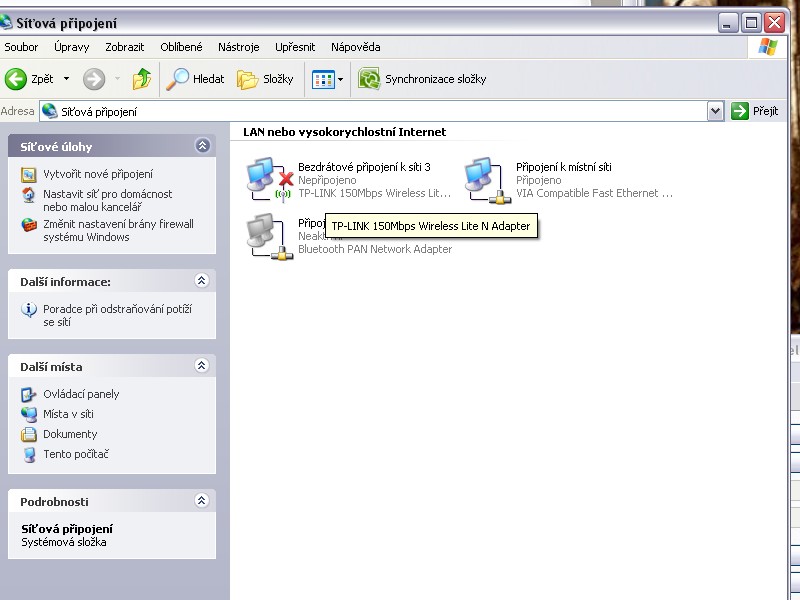
Task: Click the network troubleshooter info icon
Action: click(29, 309)
